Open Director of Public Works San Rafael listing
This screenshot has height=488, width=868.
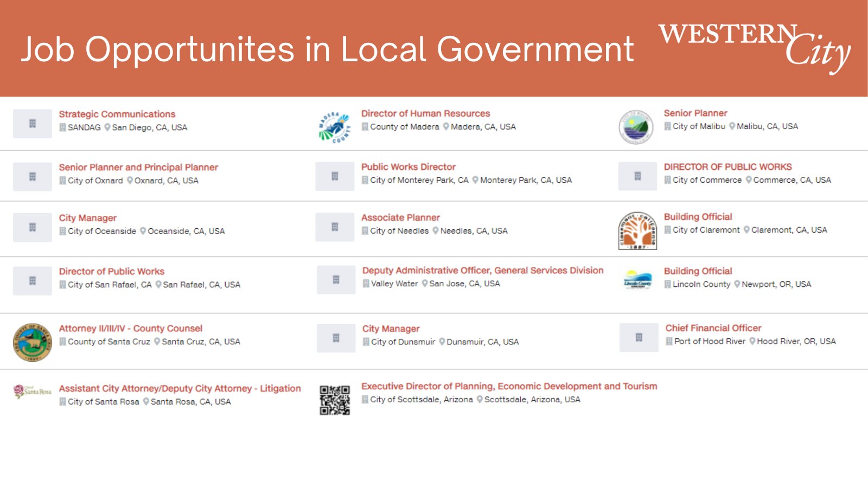click(112, 271)
